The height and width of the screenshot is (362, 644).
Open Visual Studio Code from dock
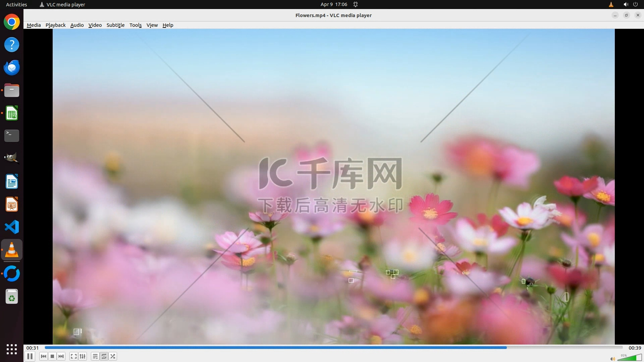[x=12, y=227]
